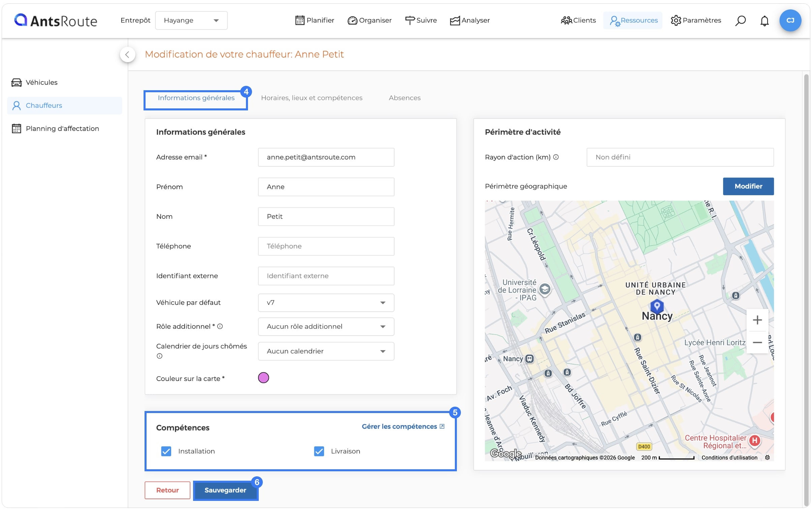The width and height of the screenshot is (812, 511).
Task: Click the Centre Hospitalier H marker
Action: pos(755,441)
